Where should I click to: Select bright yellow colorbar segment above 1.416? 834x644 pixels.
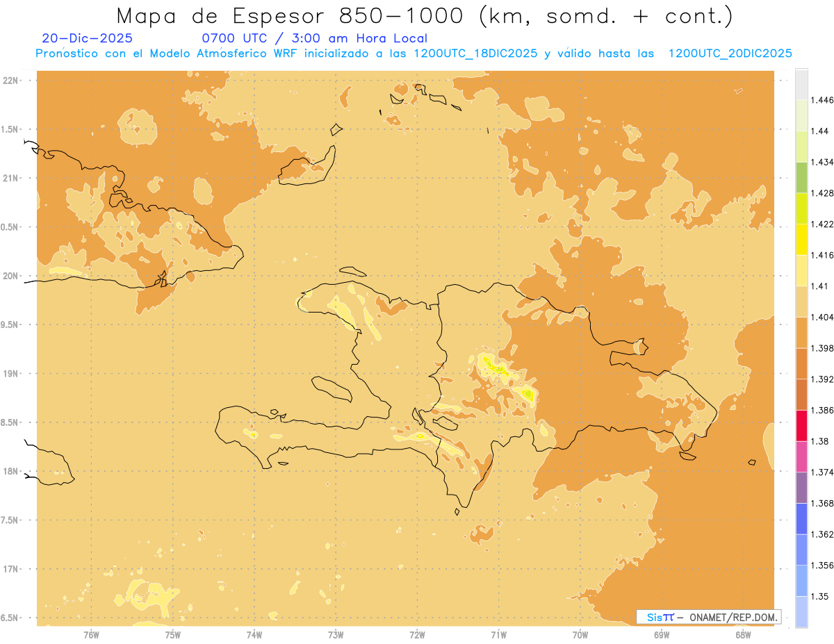801,240
